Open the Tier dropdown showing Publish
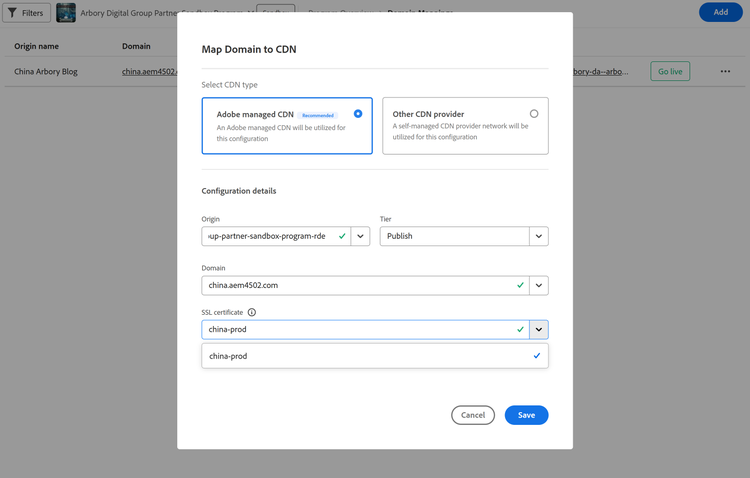 tap(464, 236)
